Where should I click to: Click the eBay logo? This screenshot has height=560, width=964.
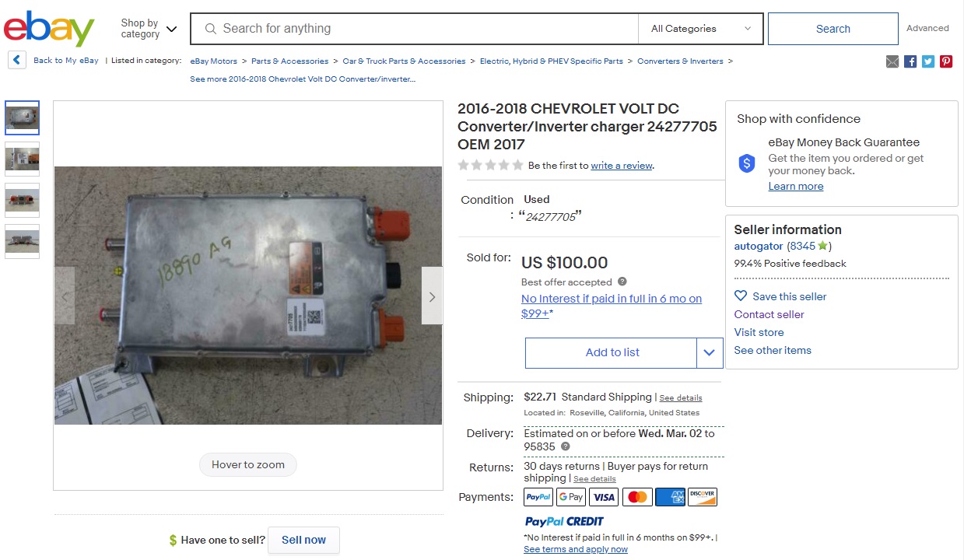click(49, 29)
